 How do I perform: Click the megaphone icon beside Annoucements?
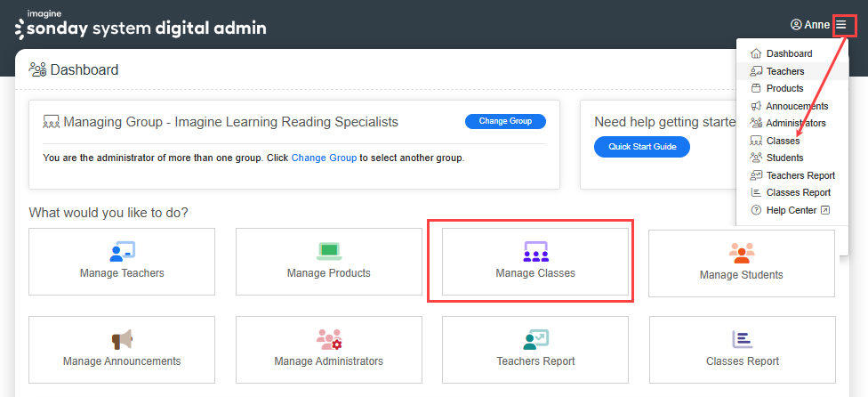[756, 106]
